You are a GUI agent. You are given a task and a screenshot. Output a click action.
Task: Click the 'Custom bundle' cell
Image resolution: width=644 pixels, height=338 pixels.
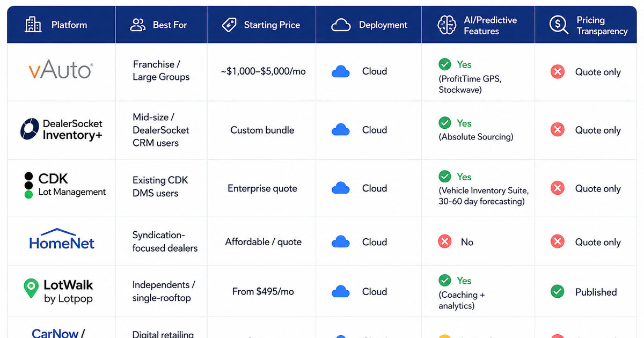coord(262,130)
